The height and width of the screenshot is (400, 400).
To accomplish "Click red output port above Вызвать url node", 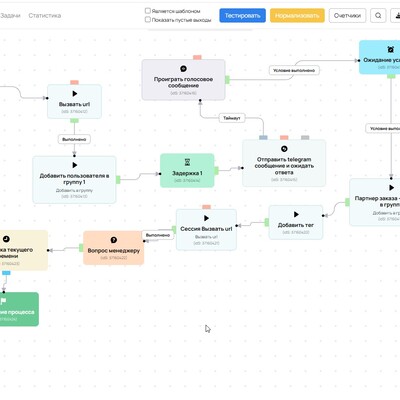I will (x=74, y=82).
